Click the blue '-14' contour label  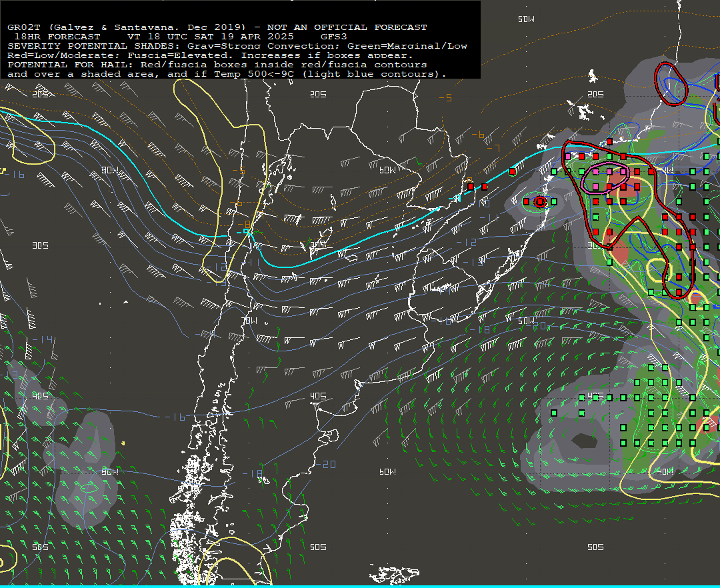click(x=43, y=340)
